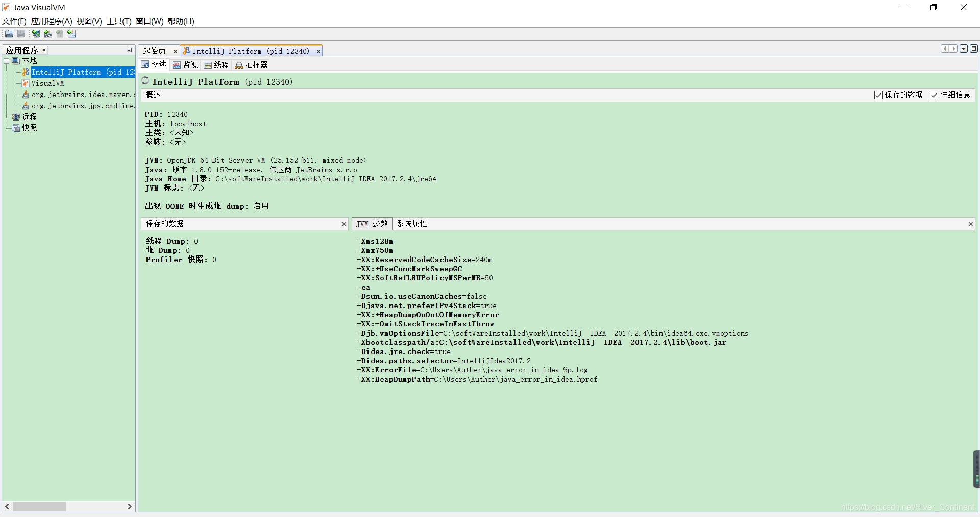Click the -XX:HeapDumpPath argument line
The height and width of the screenshot is (517, 980).
tap(477, 380)
